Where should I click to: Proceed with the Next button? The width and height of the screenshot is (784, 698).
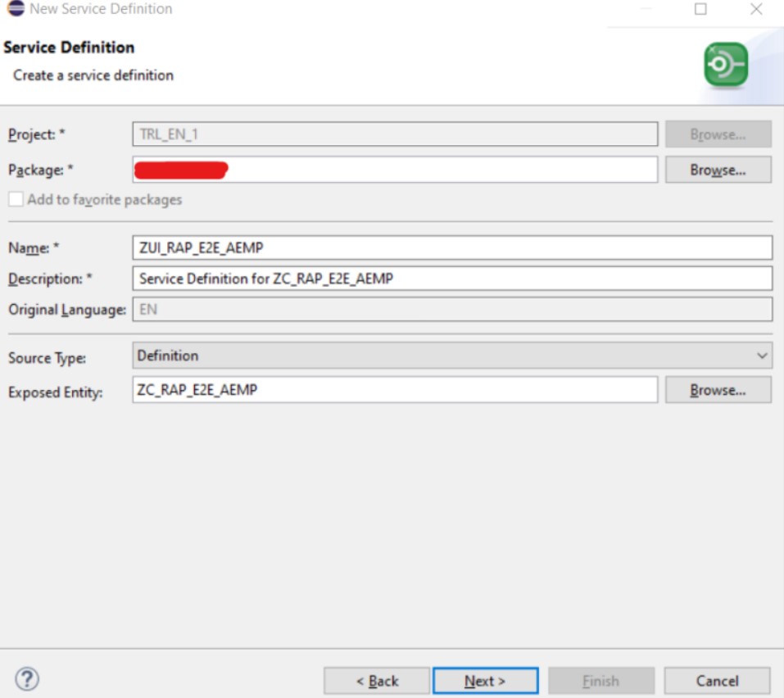[x=485, y=681]
